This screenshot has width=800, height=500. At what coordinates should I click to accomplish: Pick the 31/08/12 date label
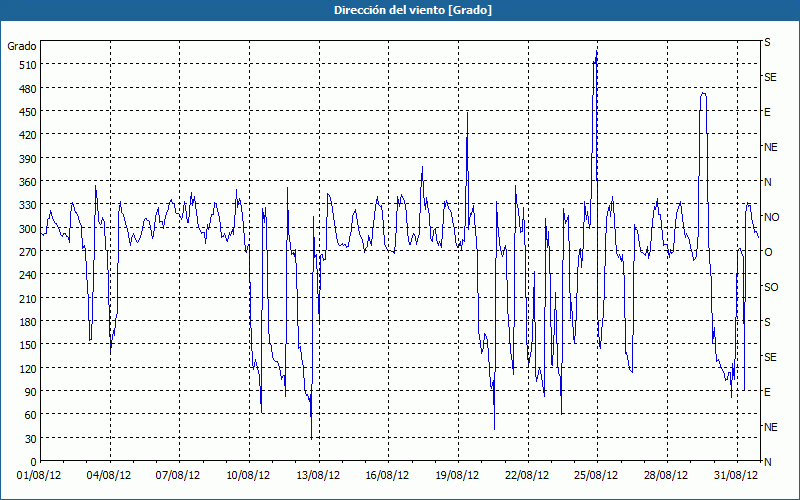tap(736, 476)
